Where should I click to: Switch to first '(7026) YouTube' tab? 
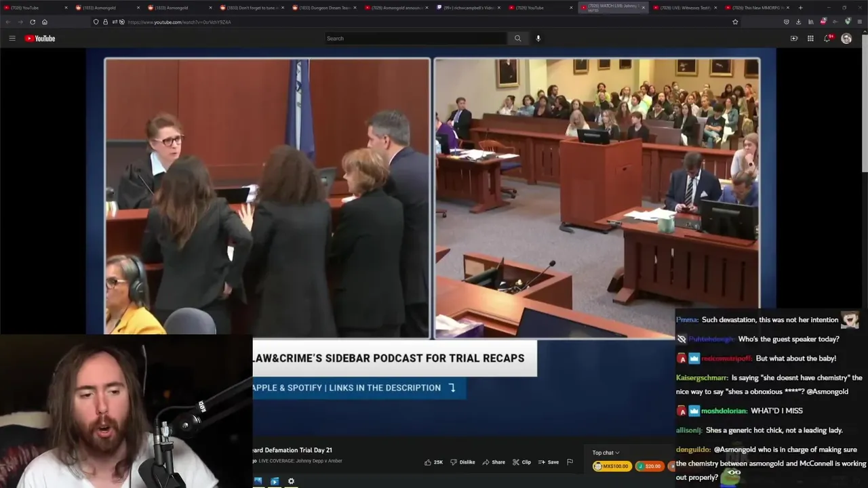coord(35,7)
